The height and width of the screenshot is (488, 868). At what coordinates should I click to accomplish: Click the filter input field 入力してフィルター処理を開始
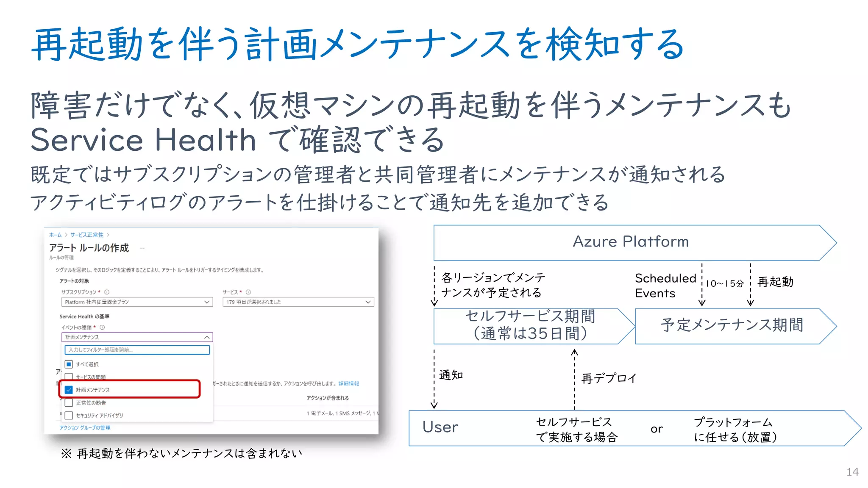click(x=137, y=350)
